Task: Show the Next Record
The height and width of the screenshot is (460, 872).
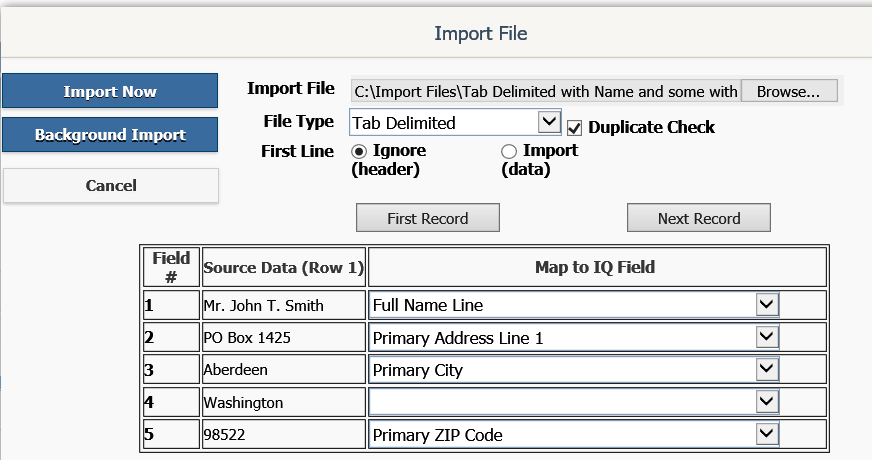Action: coord(698,218)
